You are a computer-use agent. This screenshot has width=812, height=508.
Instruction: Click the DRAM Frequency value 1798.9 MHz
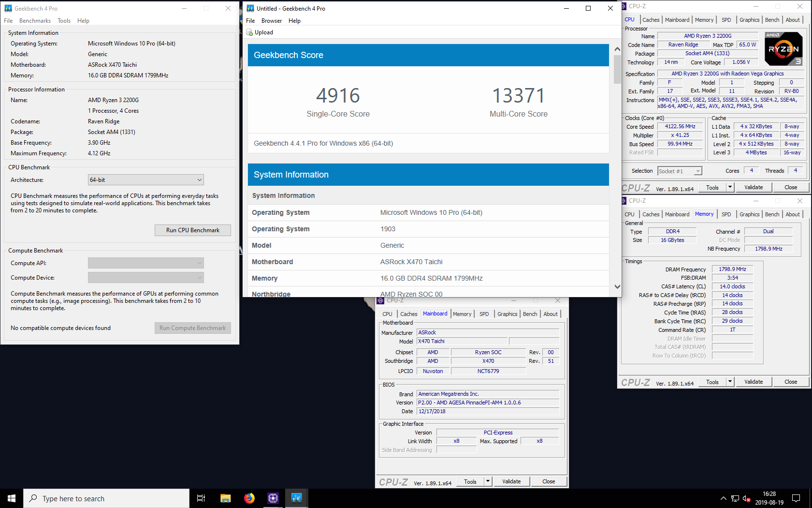pyautogui.click(x=732, y=269)
